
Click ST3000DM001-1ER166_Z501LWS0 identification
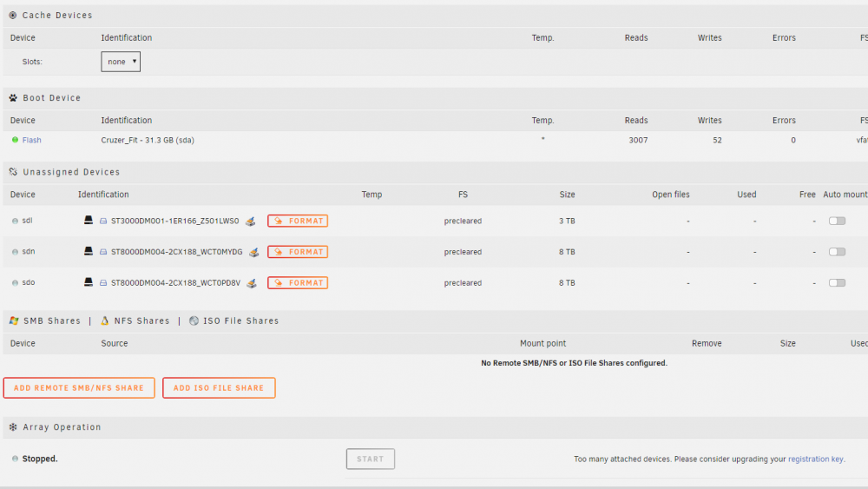point(175,221)
